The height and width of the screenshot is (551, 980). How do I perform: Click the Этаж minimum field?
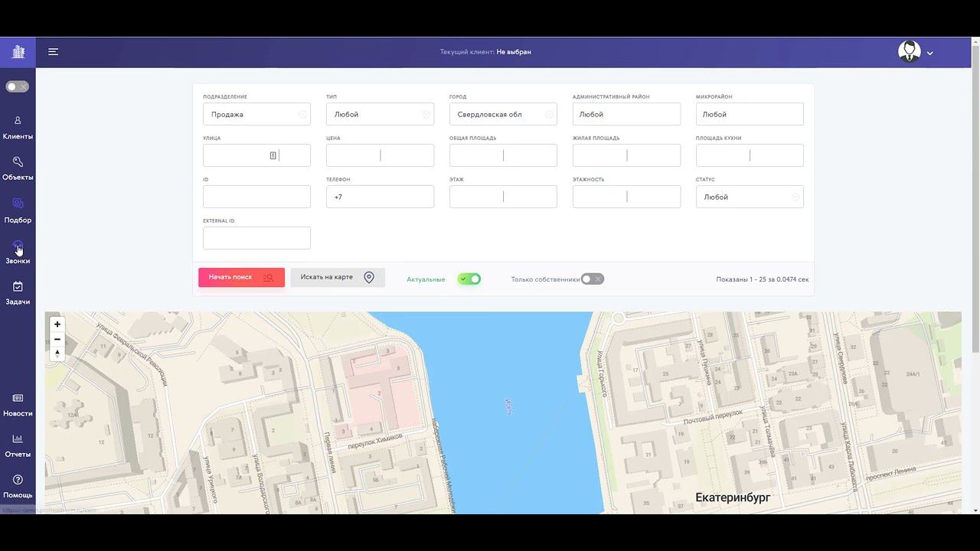[x=476, y=197]
